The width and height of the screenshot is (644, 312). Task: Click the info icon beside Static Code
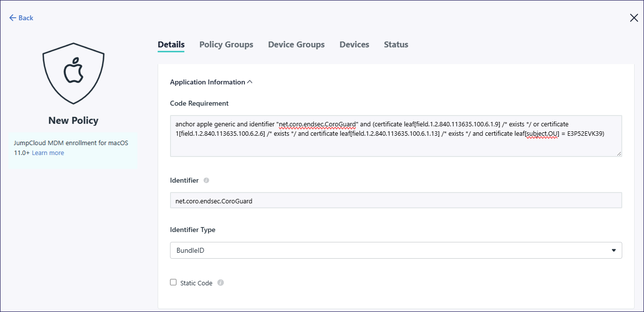point(220,283)
